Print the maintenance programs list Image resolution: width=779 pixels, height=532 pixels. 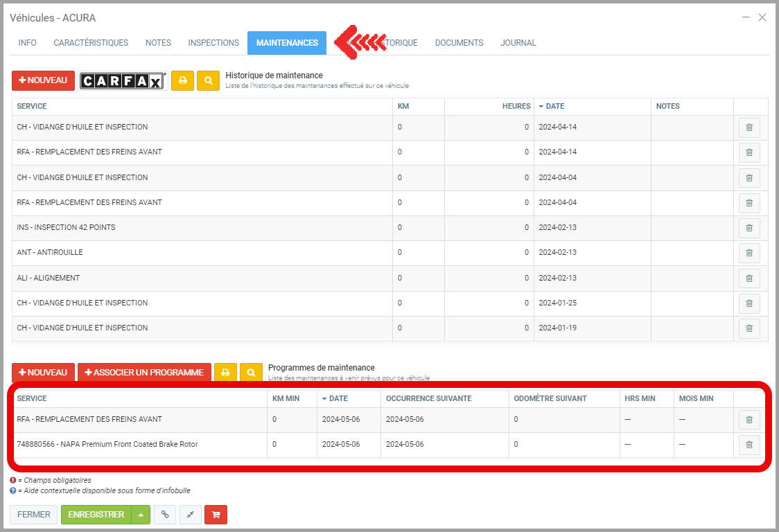point(225,373)
